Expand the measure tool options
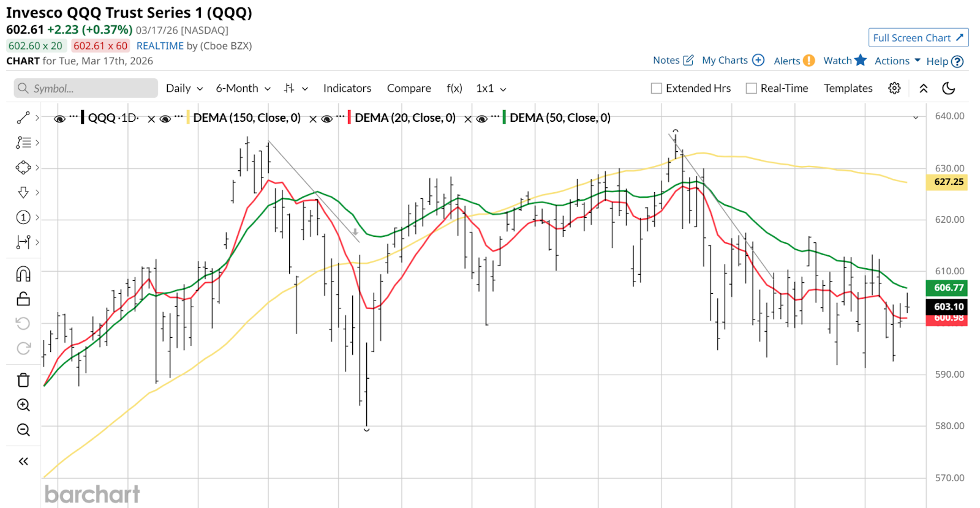The image size is (980, 508). tap(37, 242)
